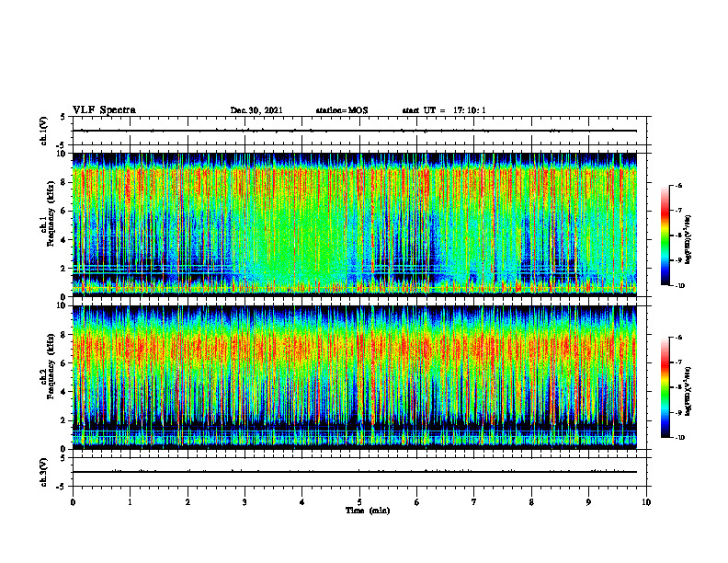
Task: Click the VLF Spectra title
Action: [x=104, y=110]
